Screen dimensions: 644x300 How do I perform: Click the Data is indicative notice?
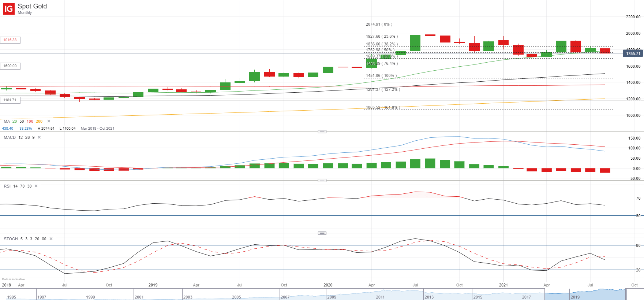point(14,279)
